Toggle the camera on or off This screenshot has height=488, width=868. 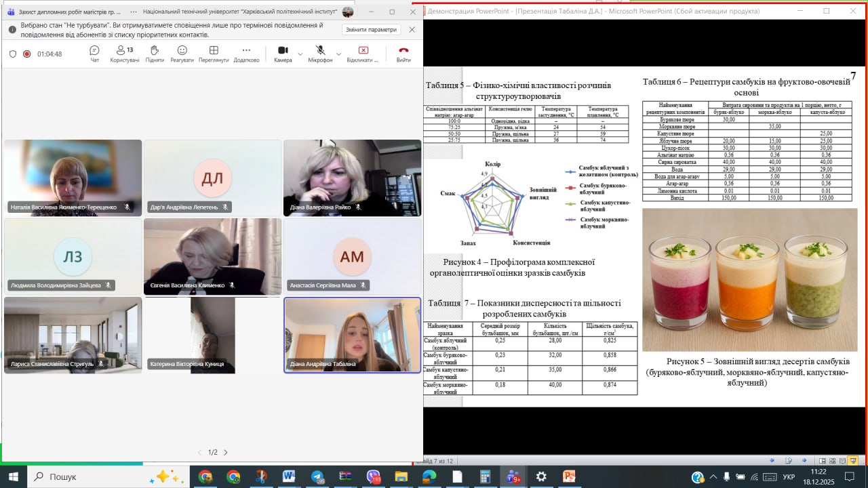(x=283, y=54)
